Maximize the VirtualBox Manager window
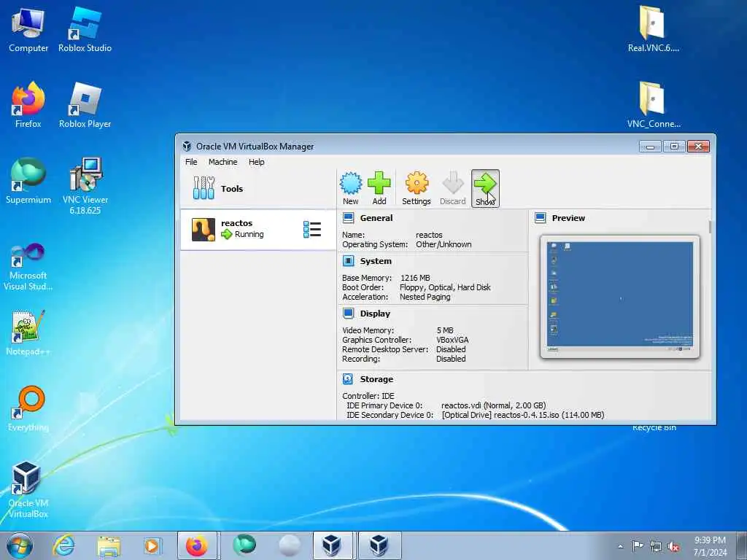Viewport: 747px width, 560px height. pos(674,146)
